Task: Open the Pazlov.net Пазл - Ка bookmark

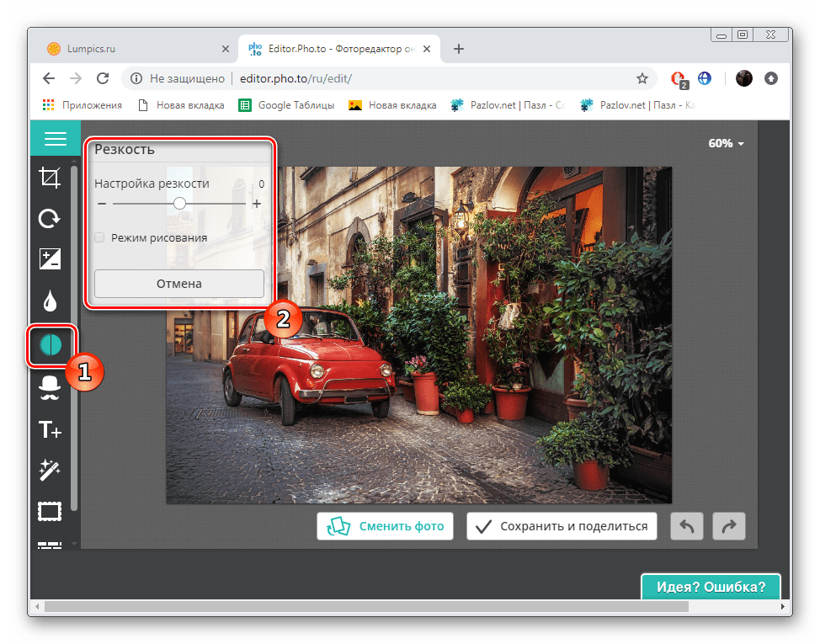Action: tap(638, 105)
